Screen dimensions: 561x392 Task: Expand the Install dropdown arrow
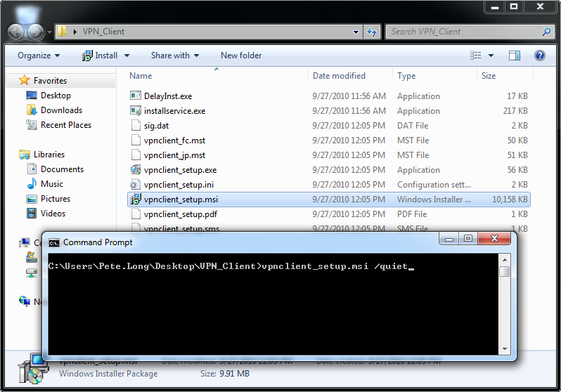point(127,55)
